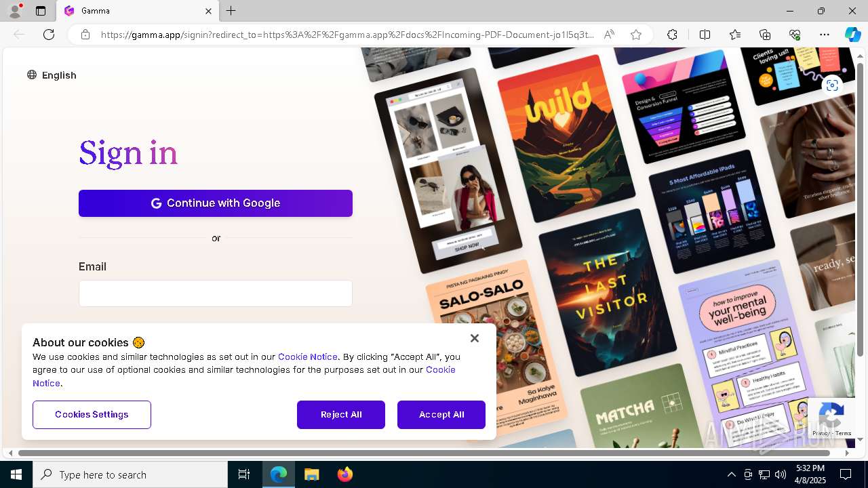Open the Cookie Notice link in first sentence
Image resolution: width=868 pixels, height=488 pixels.
click(x=307, y=357)
